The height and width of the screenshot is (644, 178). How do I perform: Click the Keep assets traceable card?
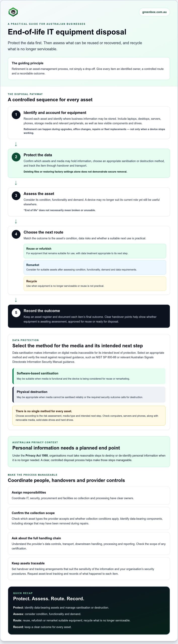tap(89, 569)
